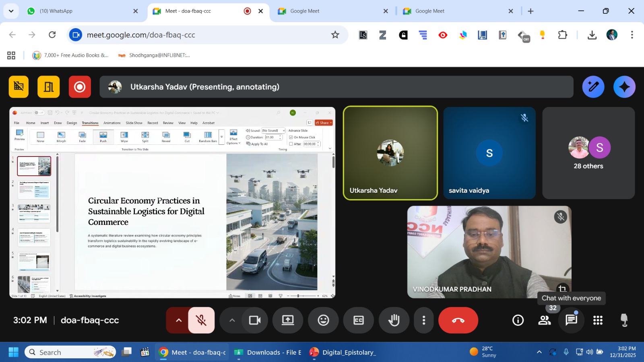Open the annotation pen tool
644x362 pixels.
pyautogui.click(x=593, y=87)
